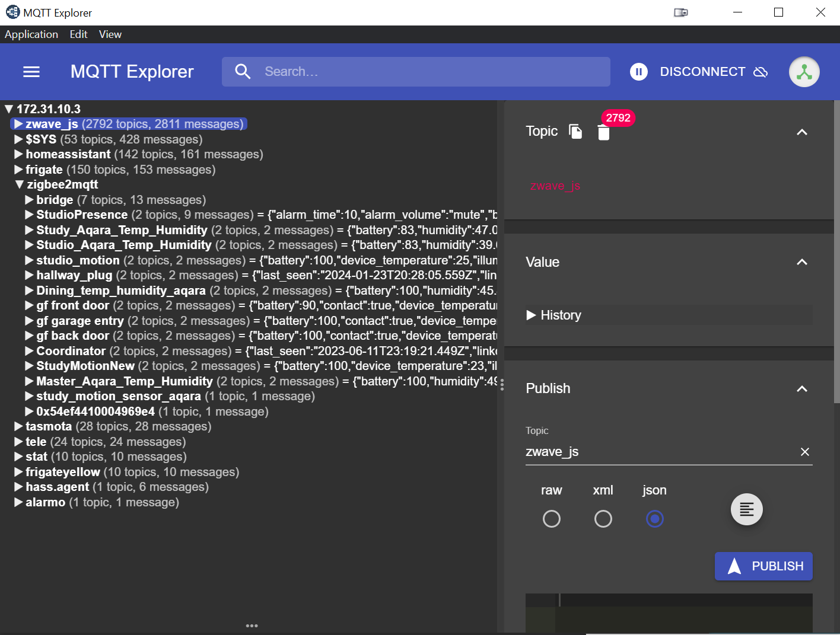Select the alarmo topic
Screen dimensions: 840x635
click(x=46, y=502)
